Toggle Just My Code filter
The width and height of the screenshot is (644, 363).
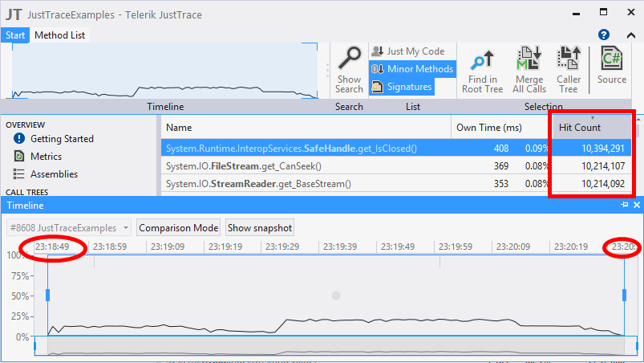[x=408, y=51]
